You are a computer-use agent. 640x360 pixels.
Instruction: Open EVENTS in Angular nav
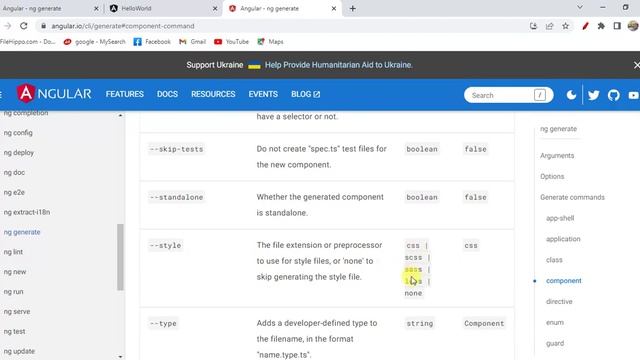pos(263,94)
